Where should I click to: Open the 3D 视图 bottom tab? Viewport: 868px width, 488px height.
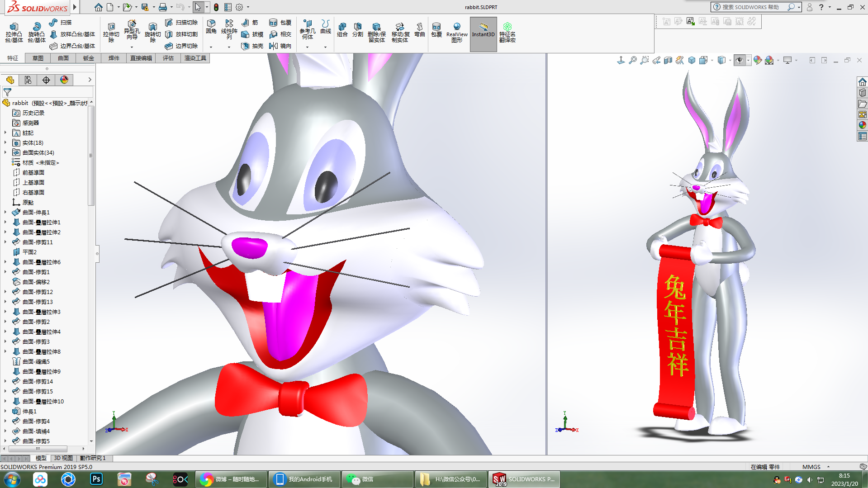click(x=63, y=458)
